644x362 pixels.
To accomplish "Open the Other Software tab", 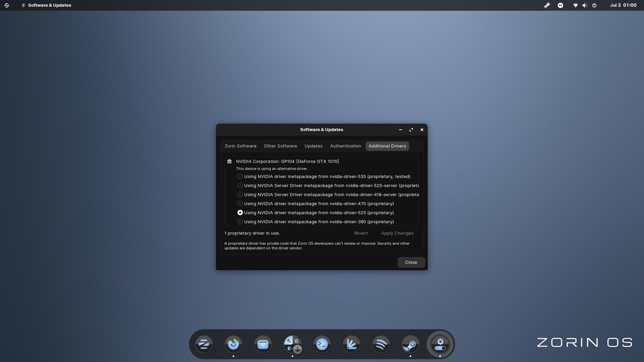I will pos(280,146).
